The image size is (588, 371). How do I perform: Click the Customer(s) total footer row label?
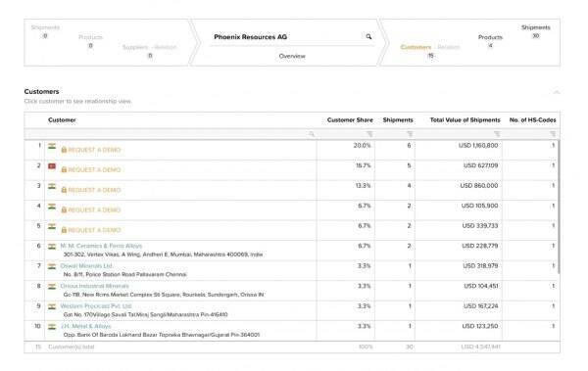(72, 347)
